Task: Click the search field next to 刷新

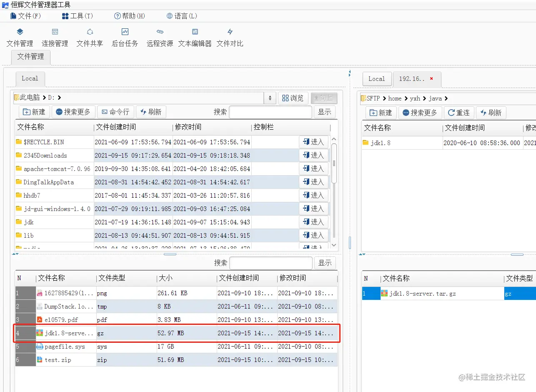Action: 271,112
